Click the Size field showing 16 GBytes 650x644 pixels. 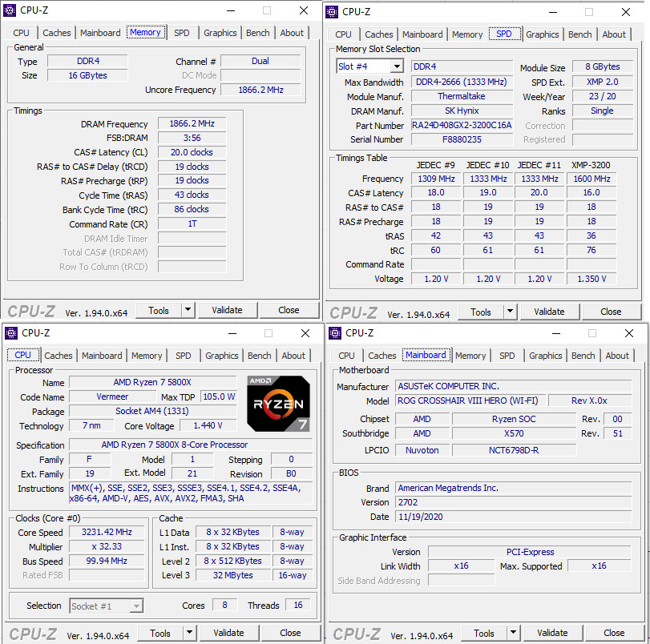(87, 75)
